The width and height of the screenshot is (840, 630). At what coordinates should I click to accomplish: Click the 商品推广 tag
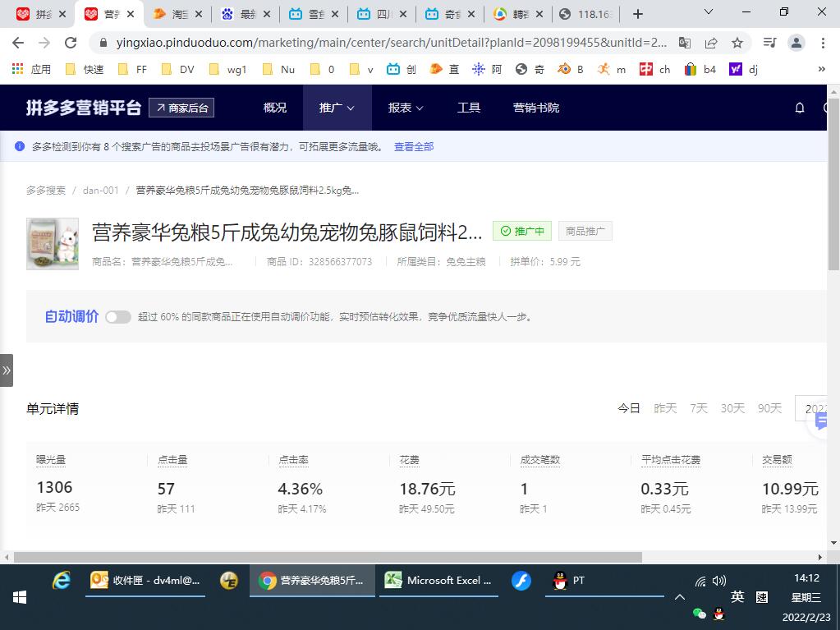coord(585,231)
